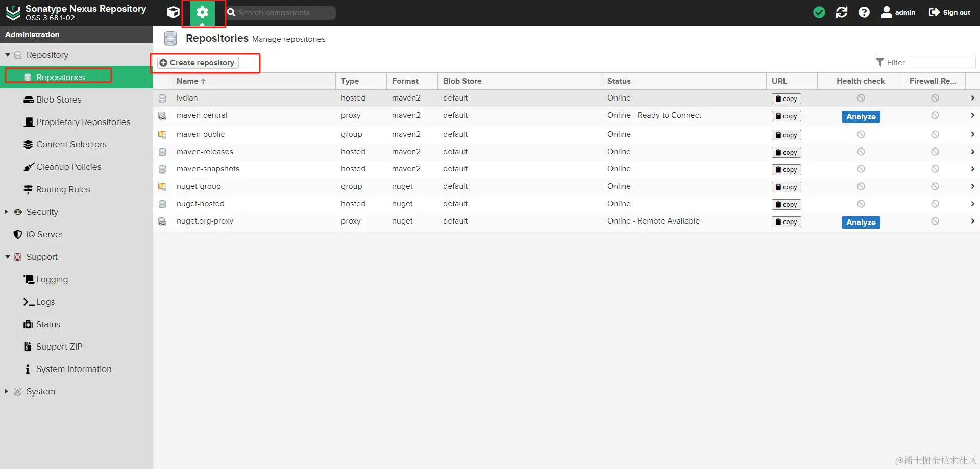Open the Browse cube icon in header
Screen dimensions: 980x469
tap(173, 12)
